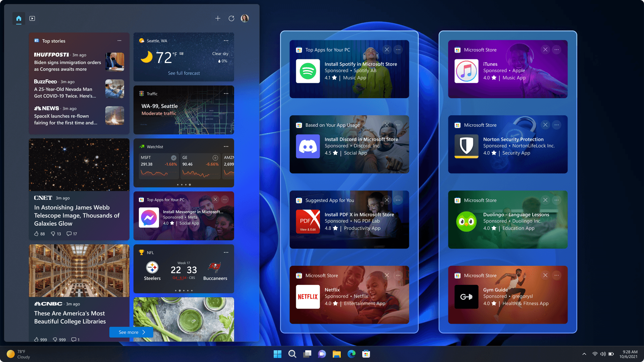The height and width of the screenshot is (362, 644).
Task: Open the widgets Home tab
Action: (x=19, y=18)
